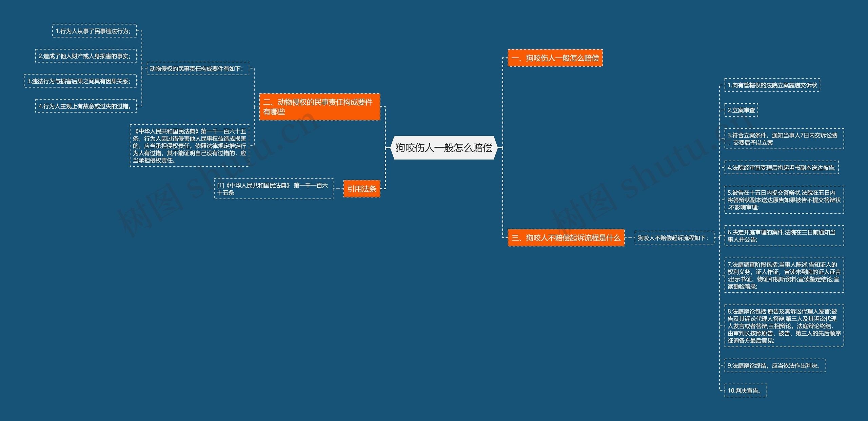Screen dimensions: 868x421
Task: Select the citation node [1]《中华人民共和国民法典》
Action: click(273, 189)
